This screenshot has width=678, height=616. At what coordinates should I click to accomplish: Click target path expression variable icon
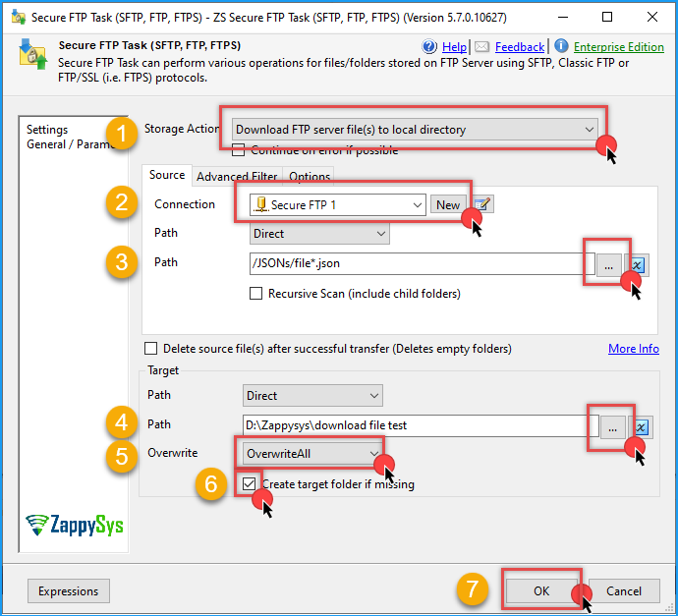[641, 427]
